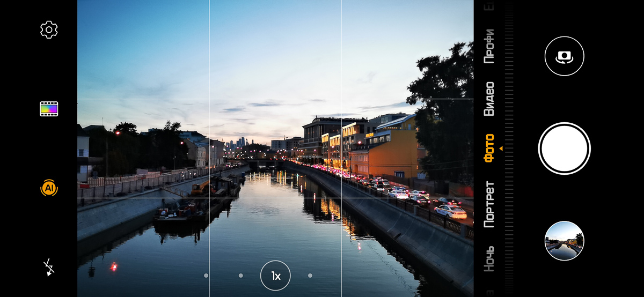
Task: Open the color filters film icon
Action: pyautogui.click(x=49, y=109)
